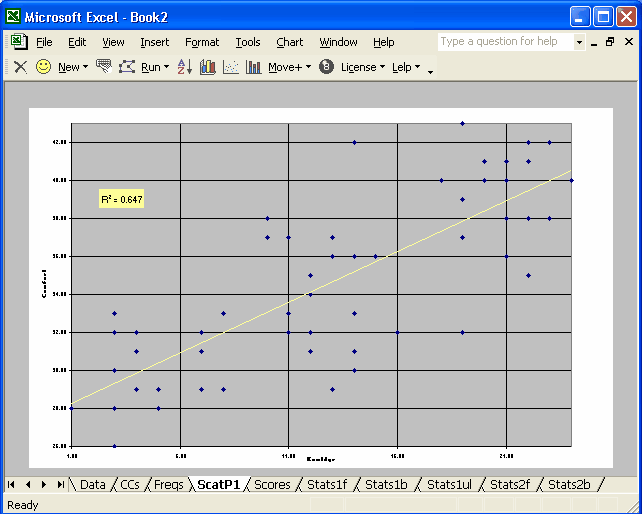Image resolution: width=642 pixels, height=514 pixels.
Task: Switch to the Scores sheet tab
Action: pyautogui.click(x=272, y=485)
